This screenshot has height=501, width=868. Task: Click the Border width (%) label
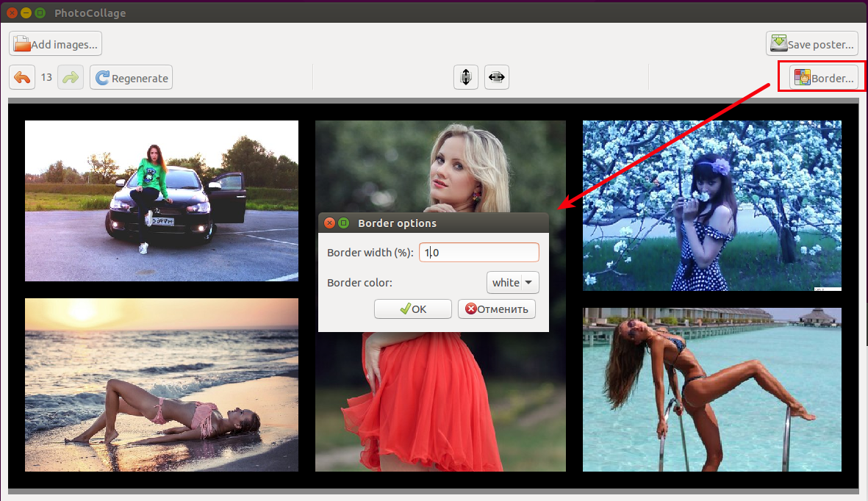tap(370, 253)
